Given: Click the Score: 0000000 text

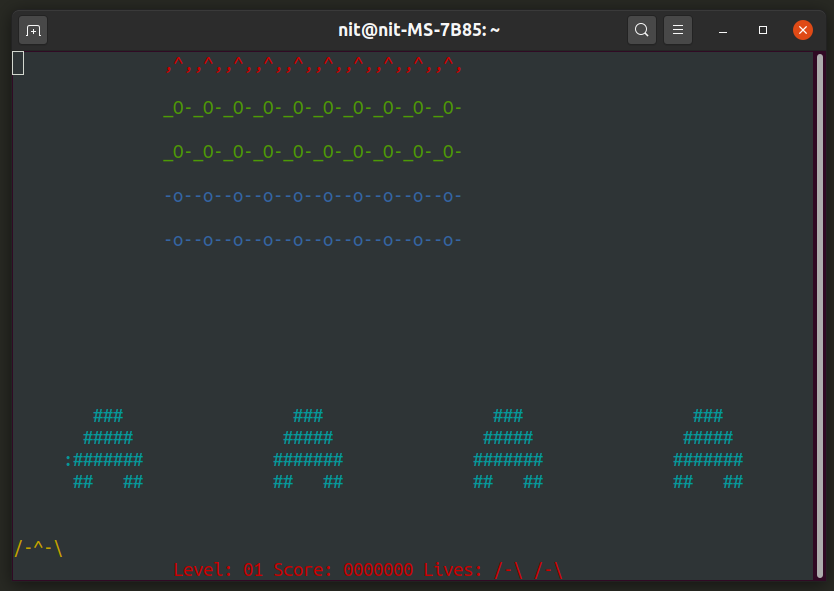Looking at the screenshot, I should click(344, 570).
